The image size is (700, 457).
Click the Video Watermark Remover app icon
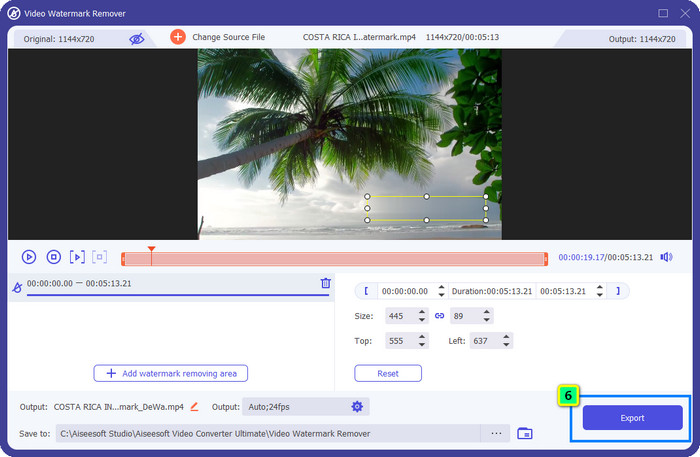[14, 13]
